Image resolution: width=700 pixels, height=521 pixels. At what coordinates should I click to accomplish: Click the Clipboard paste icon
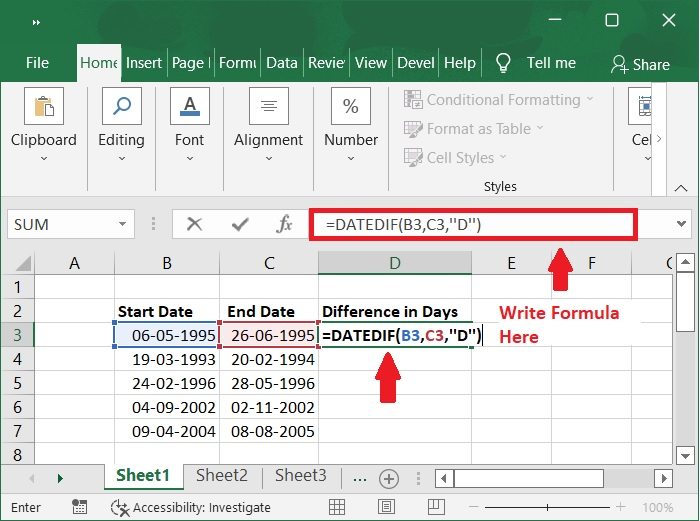43,106
